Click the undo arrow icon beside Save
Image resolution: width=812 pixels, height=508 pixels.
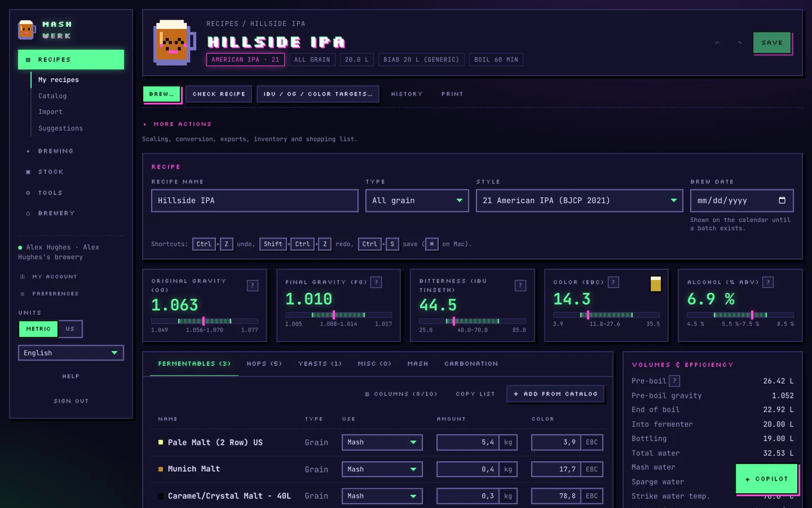tap(717, 43)
